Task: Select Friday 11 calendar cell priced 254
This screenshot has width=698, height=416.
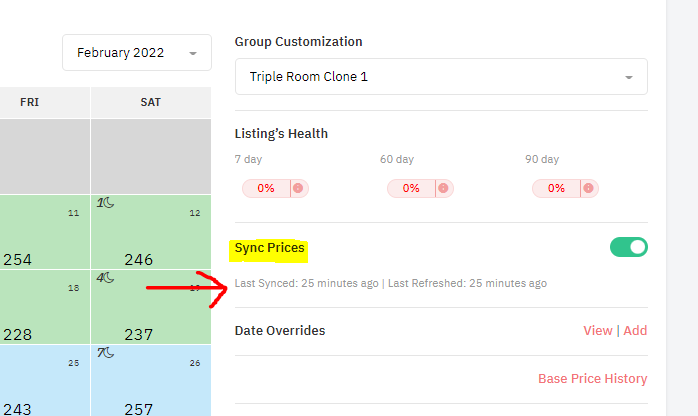Action: pos(45,232)
